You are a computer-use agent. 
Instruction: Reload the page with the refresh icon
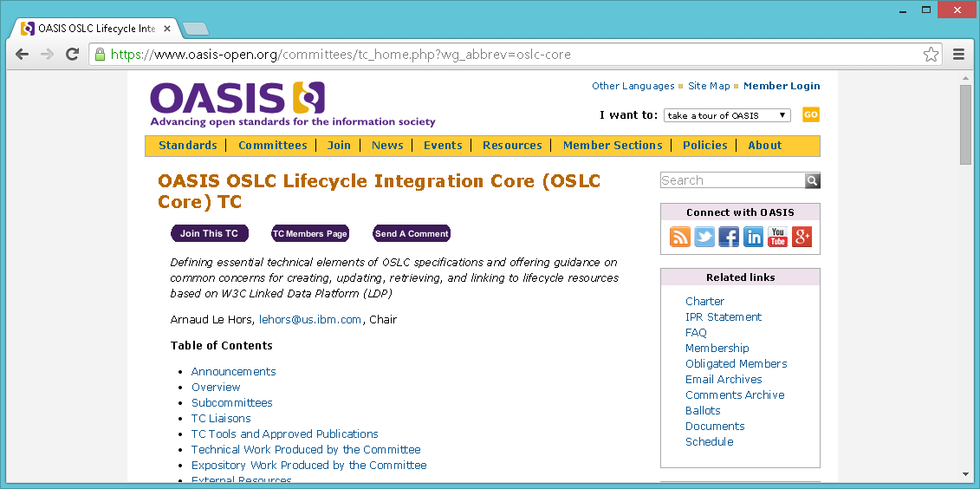click(73, 55)
